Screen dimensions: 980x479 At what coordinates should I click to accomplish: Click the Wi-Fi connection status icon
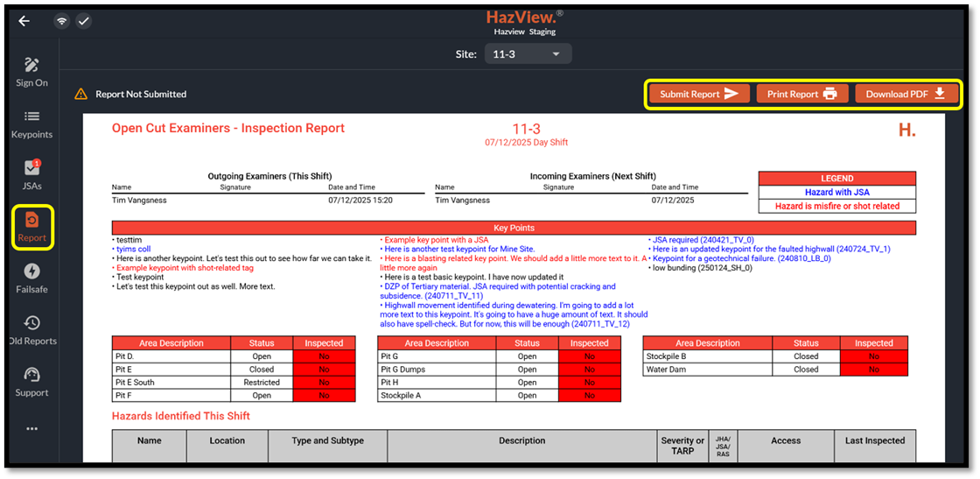coord(62,21)
